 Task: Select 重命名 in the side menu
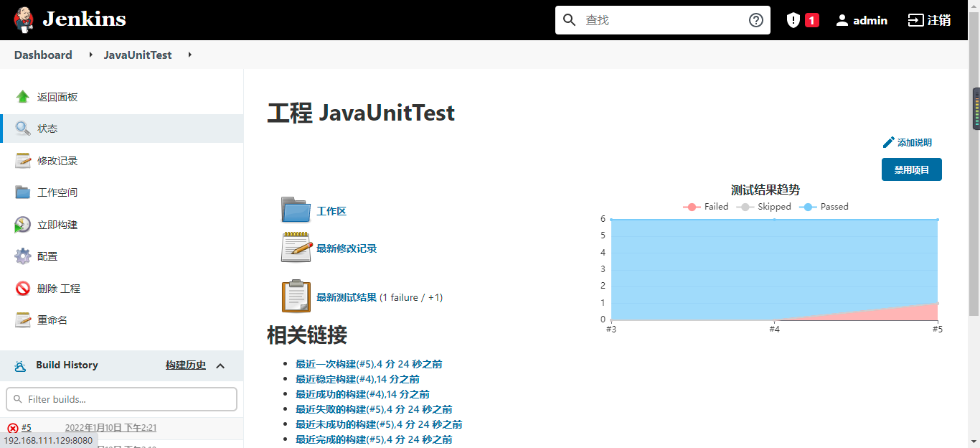coord(52,320)
